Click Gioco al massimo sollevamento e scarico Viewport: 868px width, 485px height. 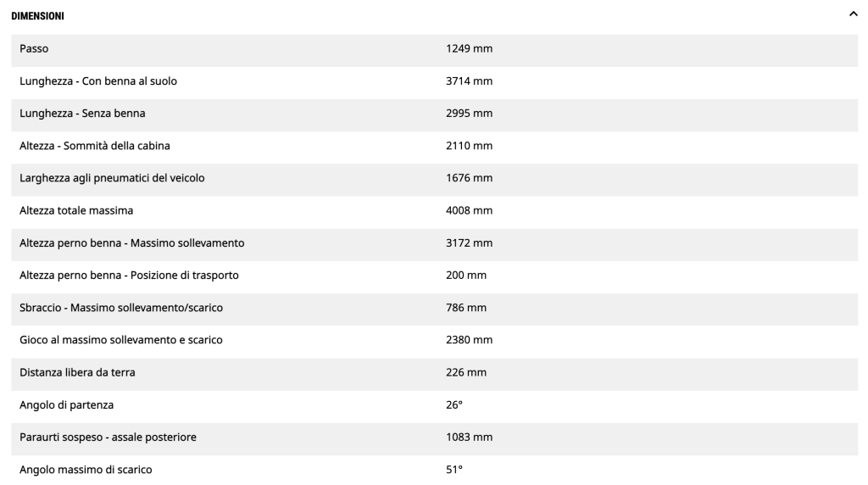click(121, 340)
